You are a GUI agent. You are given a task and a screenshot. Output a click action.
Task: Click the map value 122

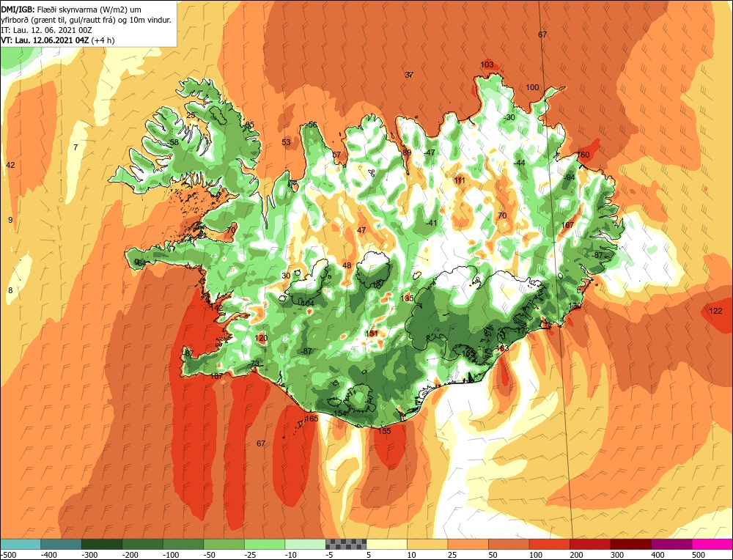pos(715,311)
